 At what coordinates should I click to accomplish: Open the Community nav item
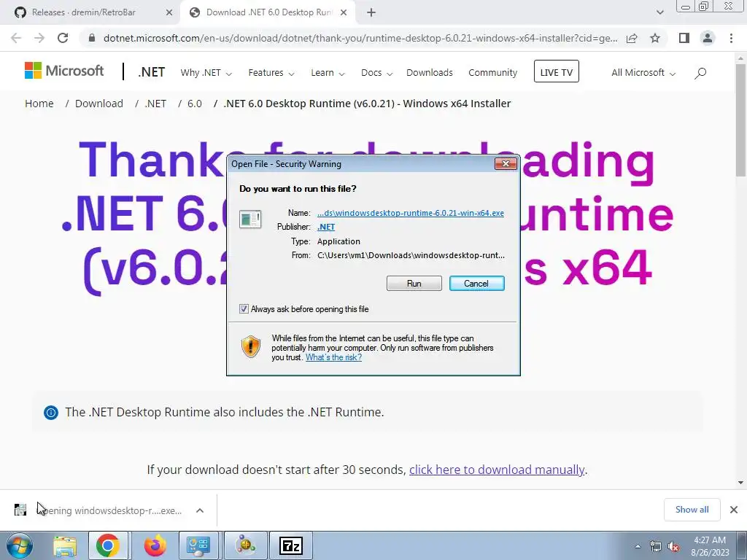pyautogui.click(x=492, y=73)
